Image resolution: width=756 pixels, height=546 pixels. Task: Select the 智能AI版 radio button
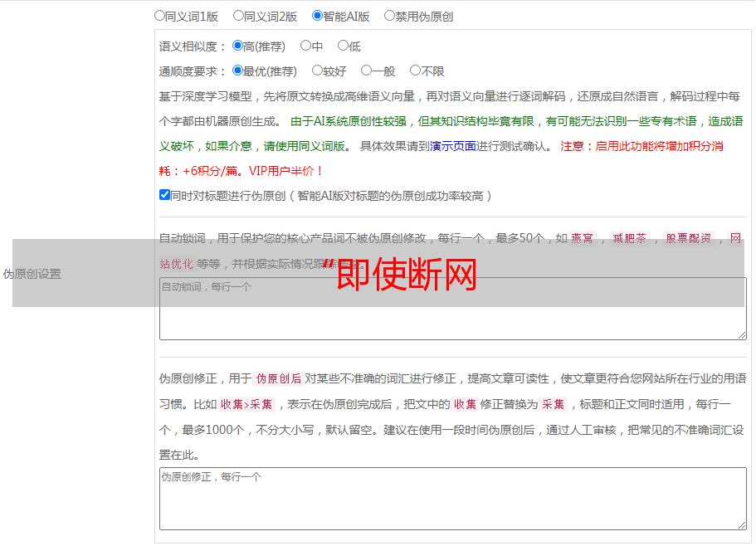click(317, 16)
